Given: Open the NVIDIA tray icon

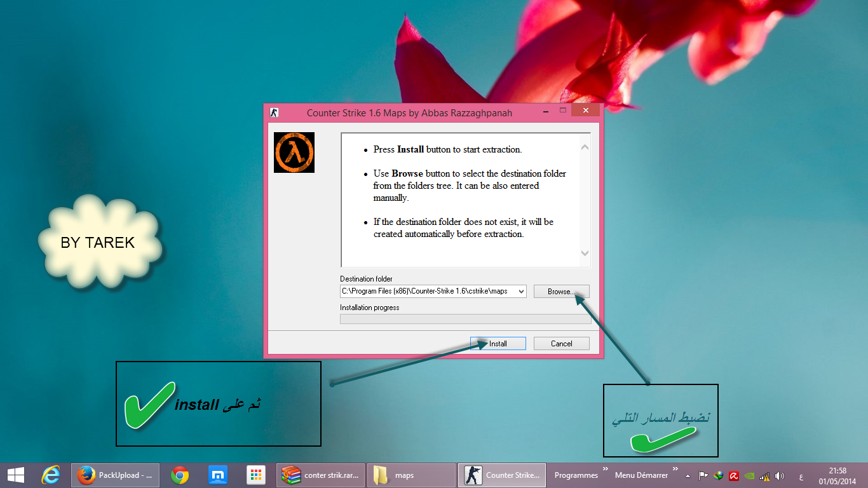Looking at the screenshot, I should [749, 475].
